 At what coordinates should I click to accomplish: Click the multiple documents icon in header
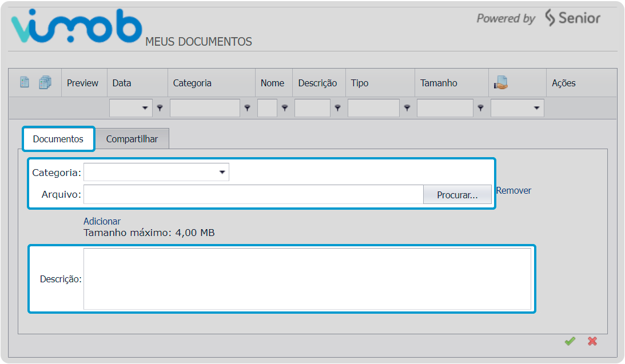(45, 82)
